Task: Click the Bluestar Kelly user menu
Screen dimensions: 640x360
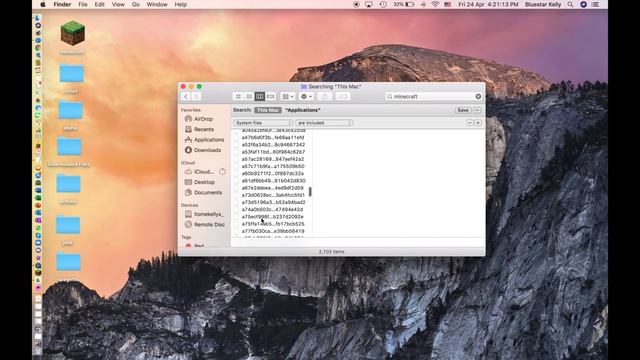Action: [x=543, y=4]
